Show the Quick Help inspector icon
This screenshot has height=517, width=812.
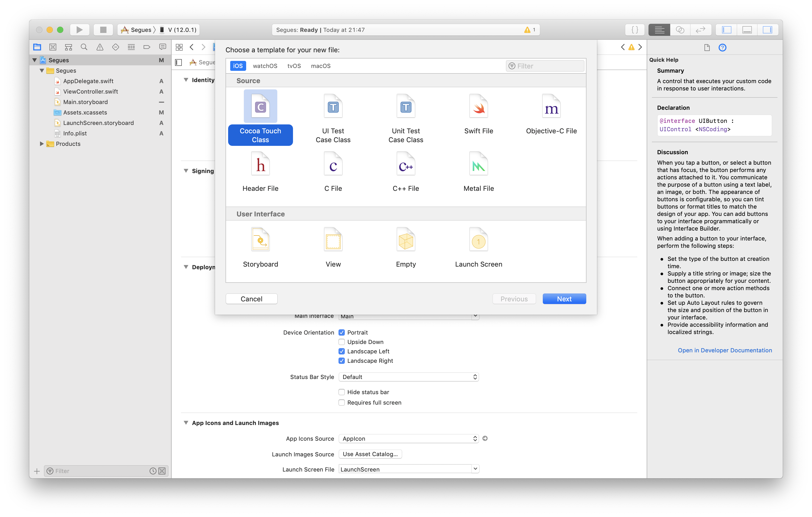pos(722,48)
